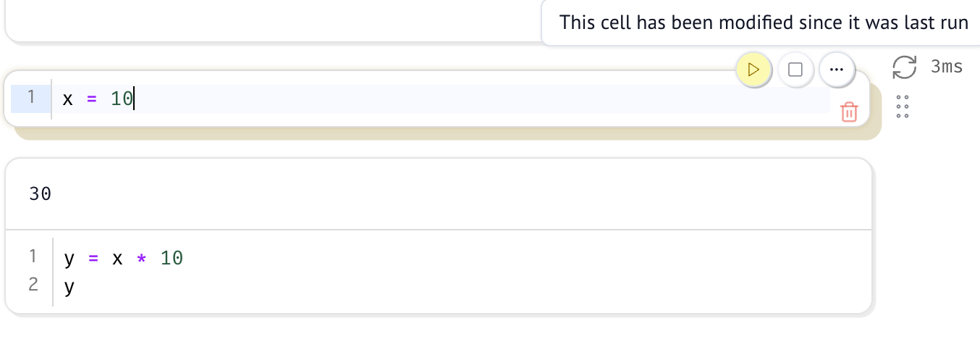The width and height of the screenshot is (980, 342).
Task: Click the 3ms run time label
Action: click(947, 67)
